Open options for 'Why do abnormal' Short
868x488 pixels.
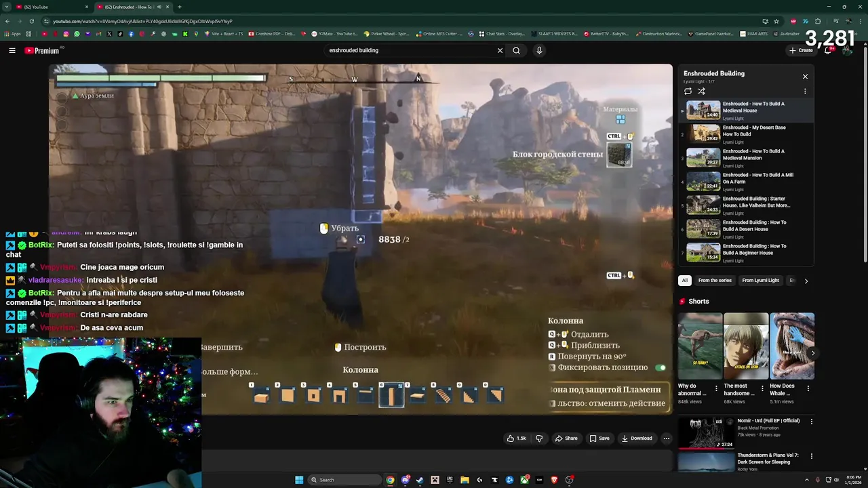716,389
